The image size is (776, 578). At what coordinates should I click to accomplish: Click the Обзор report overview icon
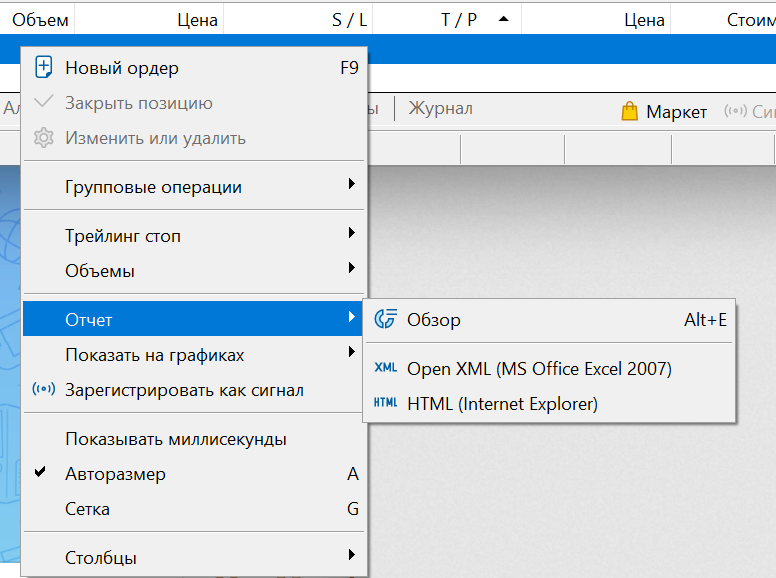click(x=386, y=319)
